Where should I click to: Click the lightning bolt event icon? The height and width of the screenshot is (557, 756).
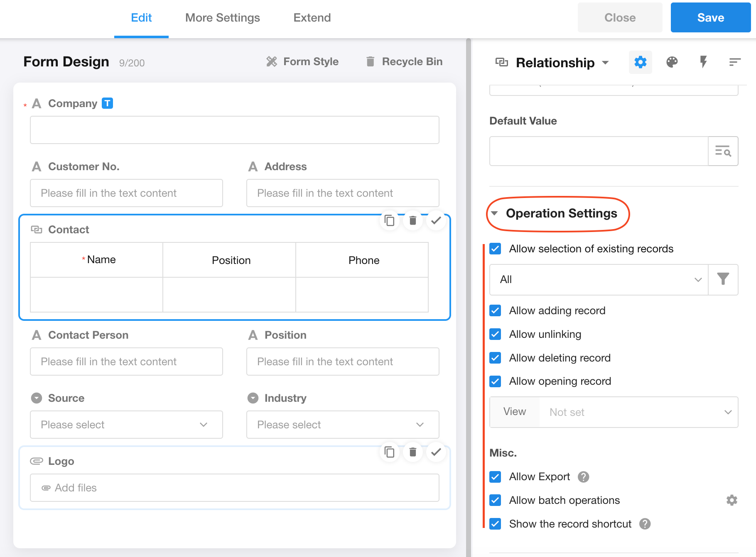coord(703,62)
